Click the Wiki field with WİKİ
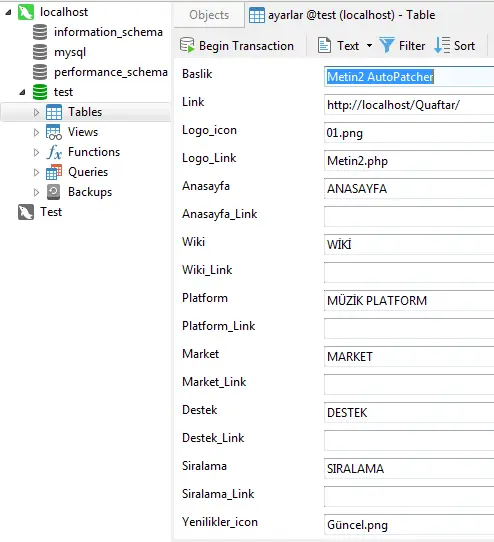Image resolution: width=494 pixels, height=542 pixels. click(409, 245)
